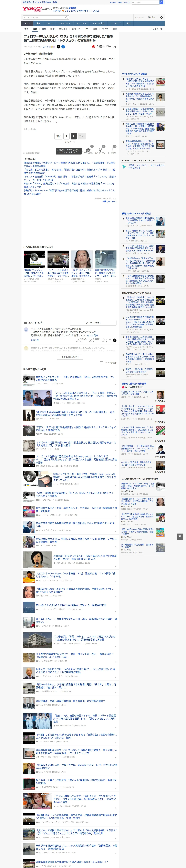186x868 pixels.
Task: Share article on X icon under headline
Action: pyautogui.click(x=58, y=47)
